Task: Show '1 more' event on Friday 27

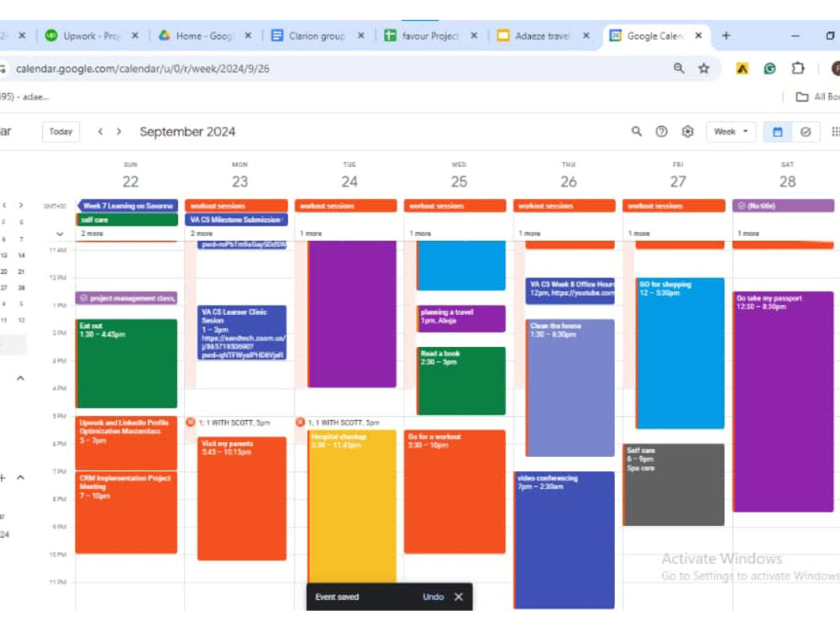Action: point(638,234)
